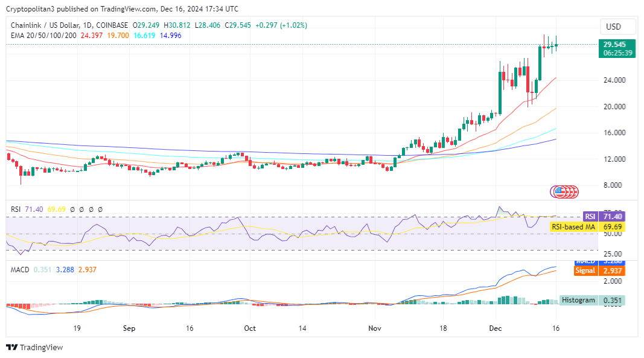Click the EMA 50 value 19.700
Image resolution: width=644 pixels, height=358 pixels.
coord(118,36)
